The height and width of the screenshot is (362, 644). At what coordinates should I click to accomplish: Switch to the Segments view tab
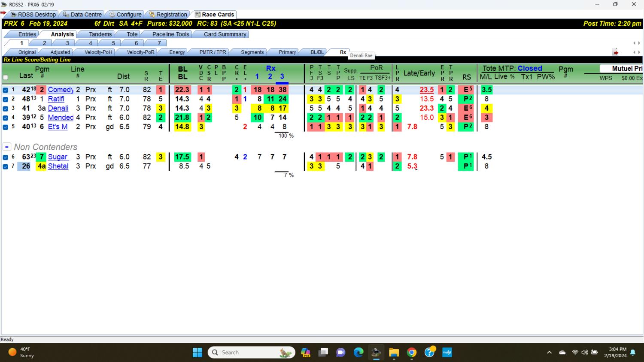click(x=252, y=52)
